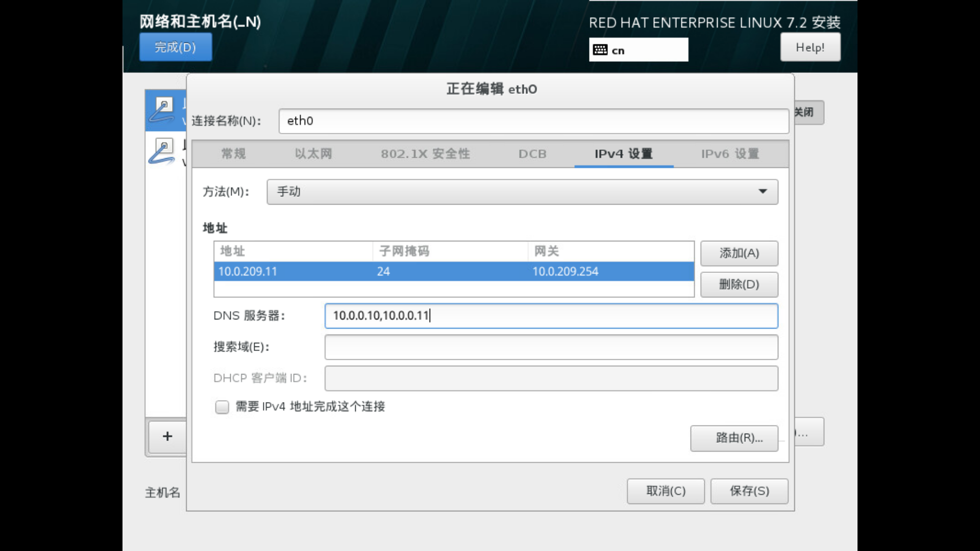Open the 以太网 tab
Image resolution: width=980 pixels, height=551 pixels.
pos(313,154)
